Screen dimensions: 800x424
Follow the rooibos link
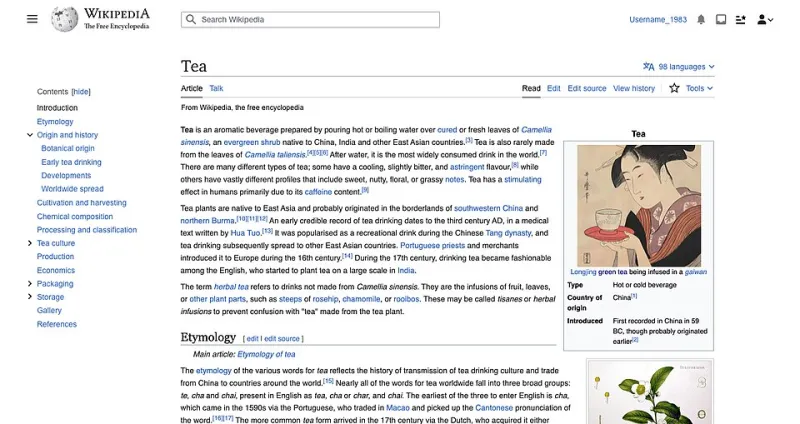[406, 299]
